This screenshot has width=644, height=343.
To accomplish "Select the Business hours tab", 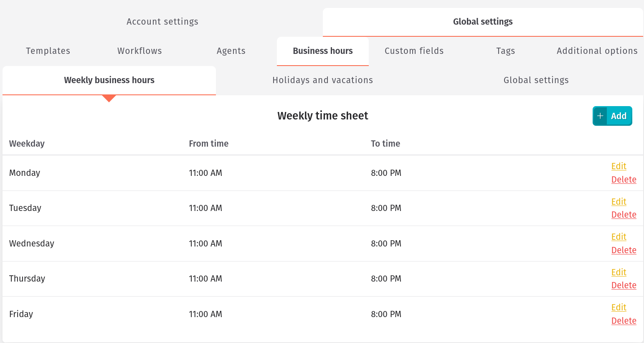I will click(323, 51).
